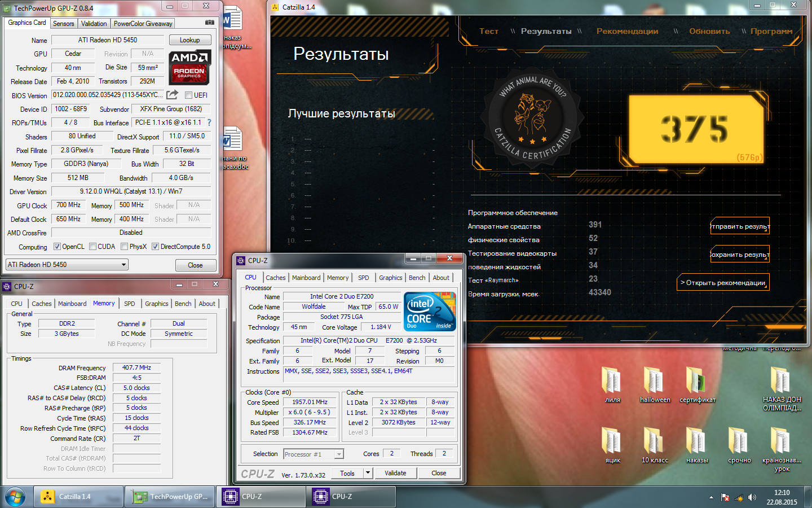The image size is (812, 508).
Task: Open the PowerColor Giveaway tab
Action: [x=143, y=24]
